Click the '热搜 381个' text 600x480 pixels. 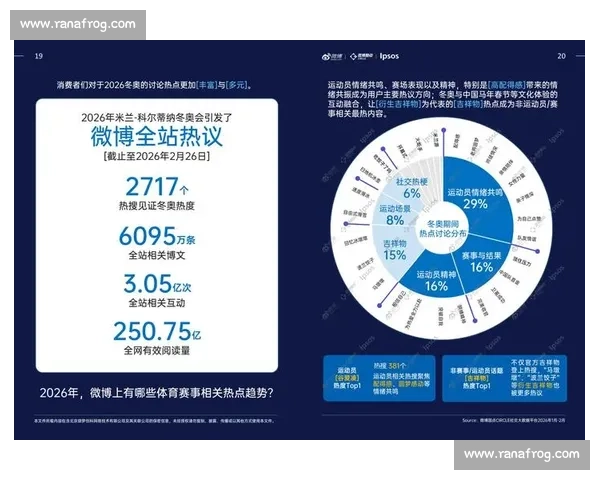coord(390,366)
